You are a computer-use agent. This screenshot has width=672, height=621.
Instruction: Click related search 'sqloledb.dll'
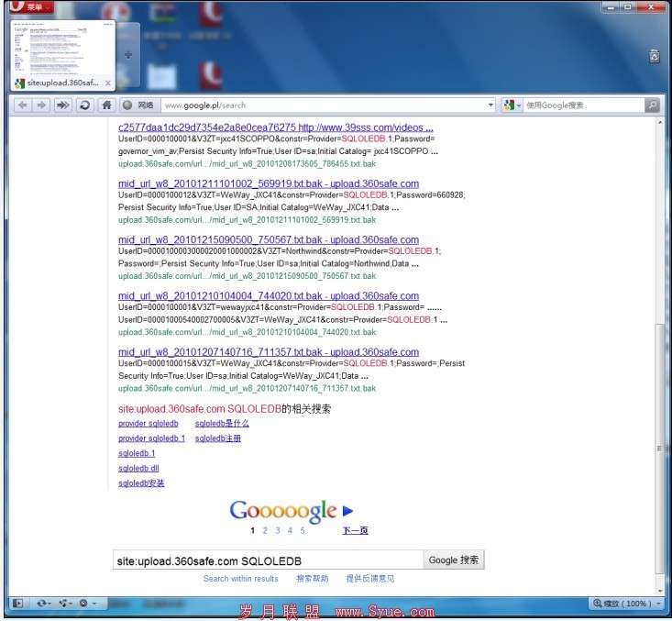[138, 469]
